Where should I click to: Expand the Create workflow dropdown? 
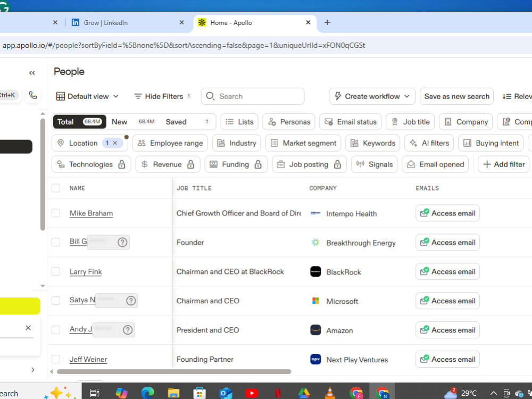coord(372,96)
